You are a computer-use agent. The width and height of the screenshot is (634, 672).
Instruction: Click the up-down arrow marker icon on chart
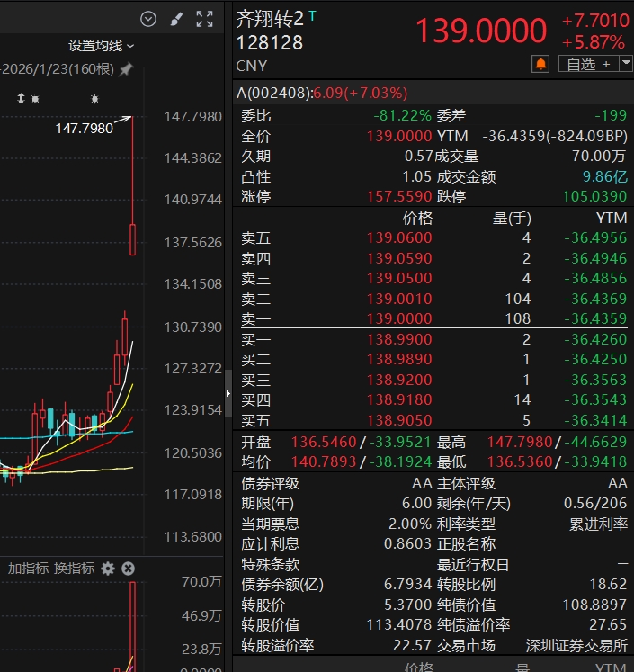[x=21, y=99]
